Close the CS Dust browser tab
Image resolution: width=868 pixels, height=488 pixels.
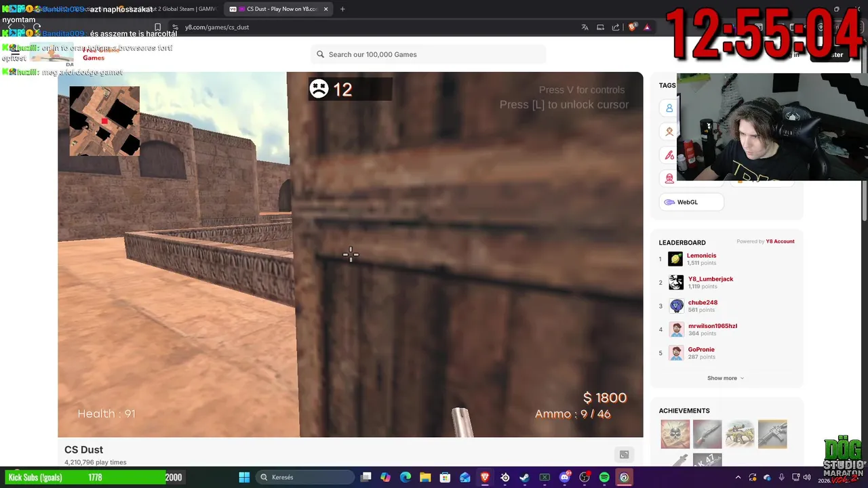tap(325, 9)
